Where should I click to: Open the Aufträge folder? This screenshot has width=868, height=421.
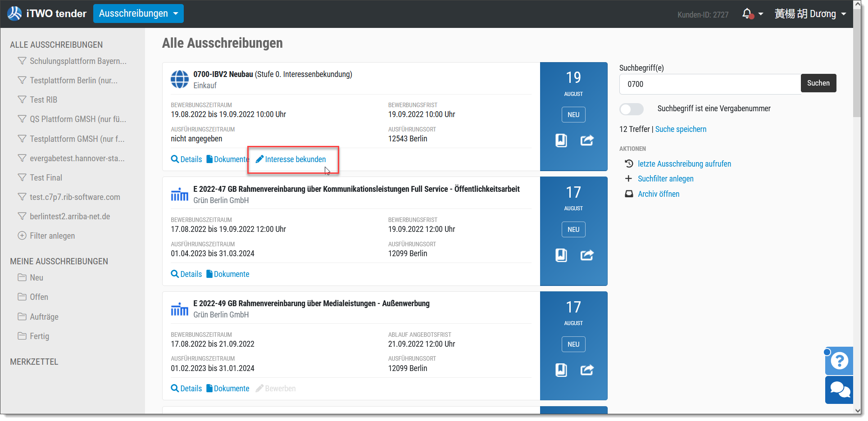38,317
